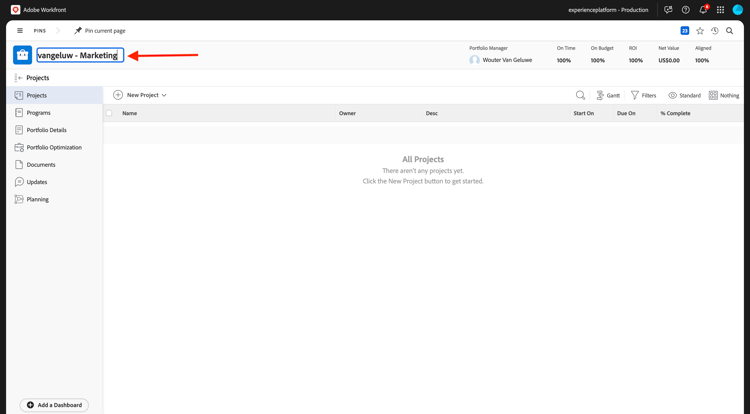The width and height of the screenshot is (750, 414).
Task: Sort by the Name column header
Action: 130,113
